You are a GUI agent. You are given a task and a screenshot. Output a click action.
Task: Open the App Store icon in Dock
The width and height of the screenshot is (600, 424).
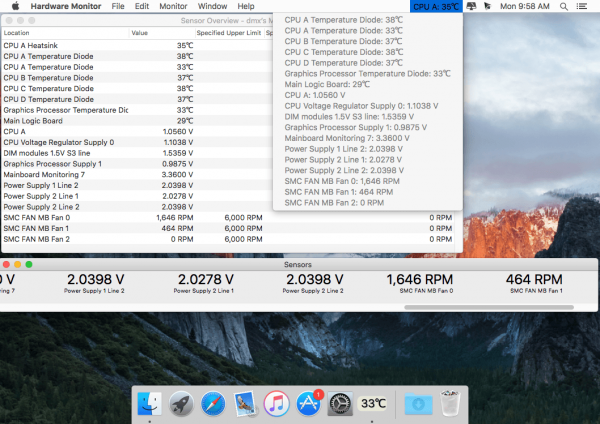click(308, 403)
